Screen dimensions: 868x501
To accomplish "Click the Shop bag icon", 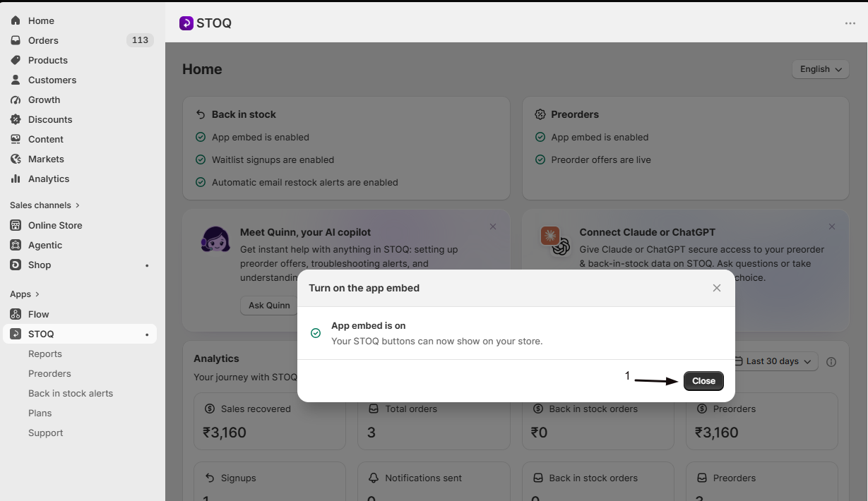I will [x=16, y=265].
